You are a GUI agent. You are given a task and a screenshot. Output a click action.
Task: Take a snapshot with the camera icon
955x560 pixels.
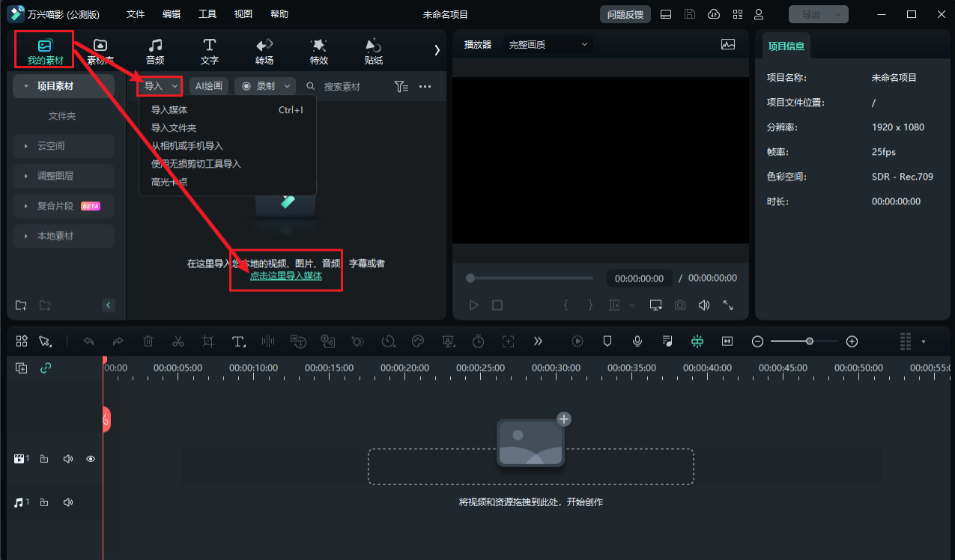pos(679,305)
